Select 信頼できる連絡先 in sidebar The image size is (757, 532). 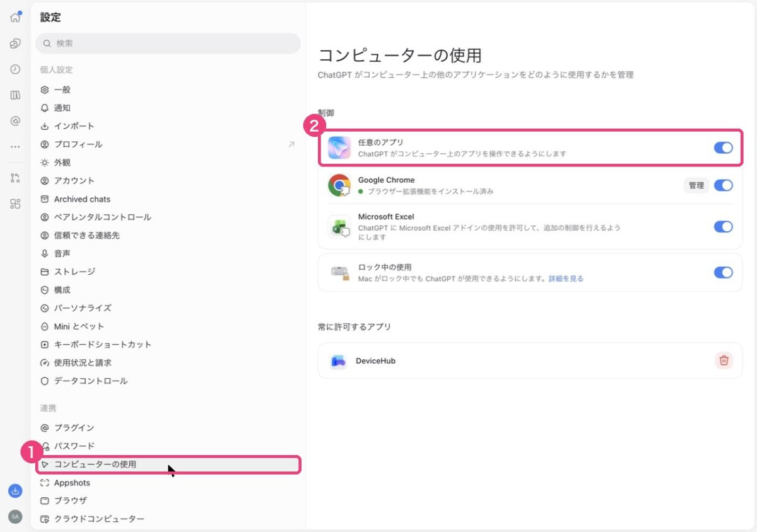tap(168, 235)
